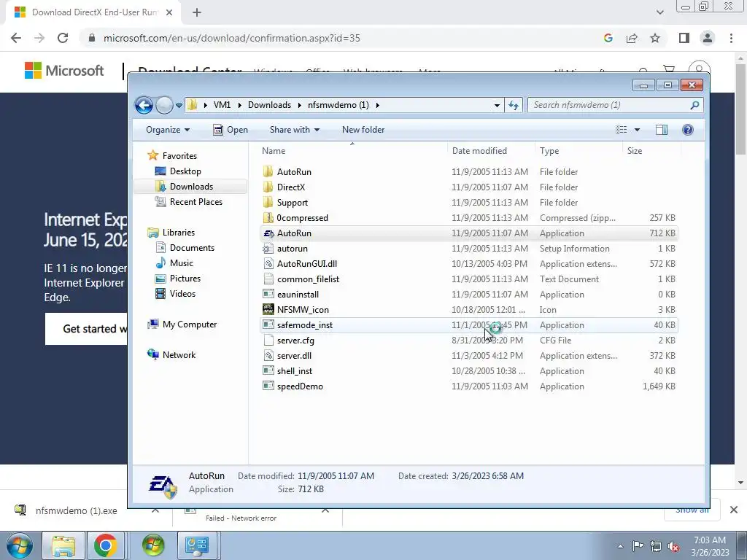747x560 pixels.
Task: Click nfsmwdemo (1) in the breadcrumb
Action: pyautogui.click(x=338, y=105)
